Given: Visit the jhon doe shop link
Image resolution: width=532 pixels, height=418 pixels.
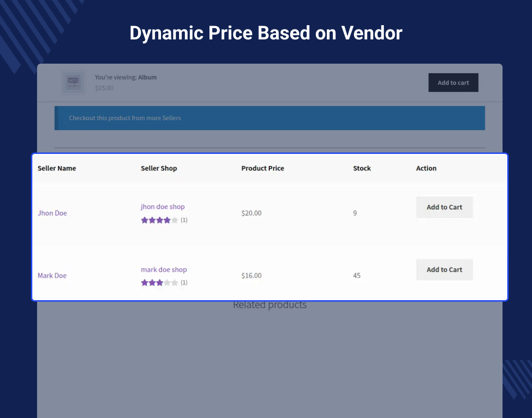Looking at the screenshot, I should 163,207.
